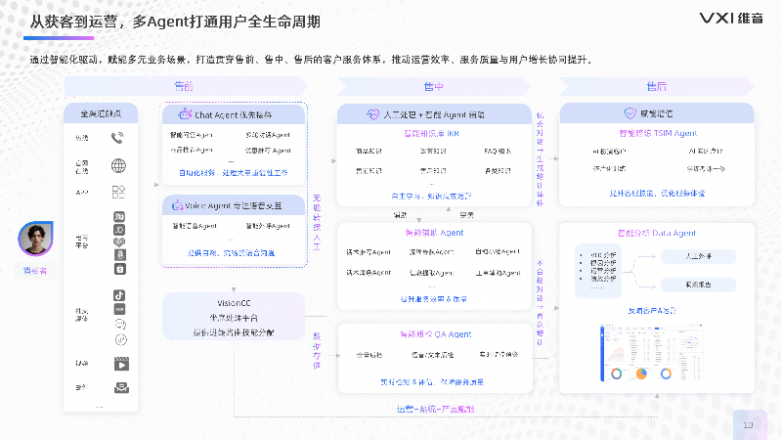
Task: Click the QA Agent heading
Action: point(435,334)
